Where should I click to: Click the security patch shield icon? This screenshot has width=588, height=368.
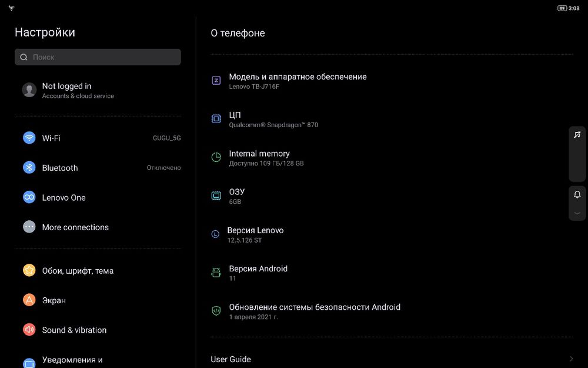[x=216, y=311]
